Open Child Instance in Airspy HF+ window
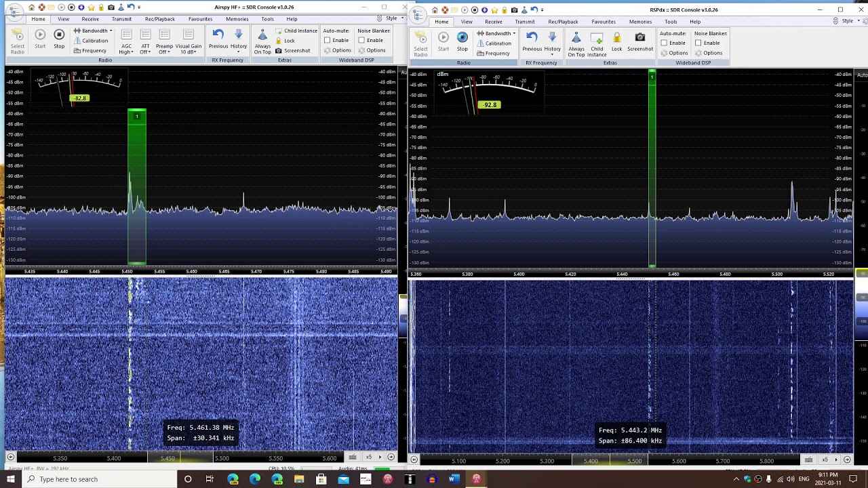The height and width of the screenshot is (488, 868). [296, 30]
